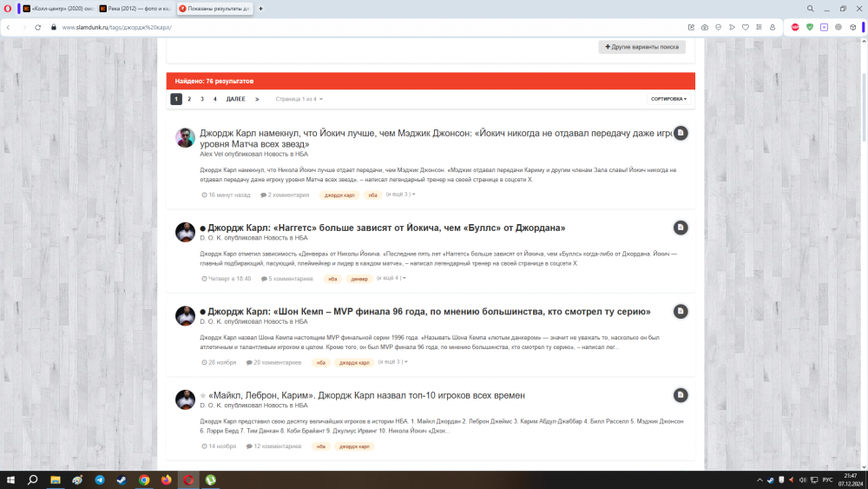Expand (и ещё 3) tags under Шон Кемп article
This screenshot has height=489, width=868.
pyautogui.click(x=392, y=361)
